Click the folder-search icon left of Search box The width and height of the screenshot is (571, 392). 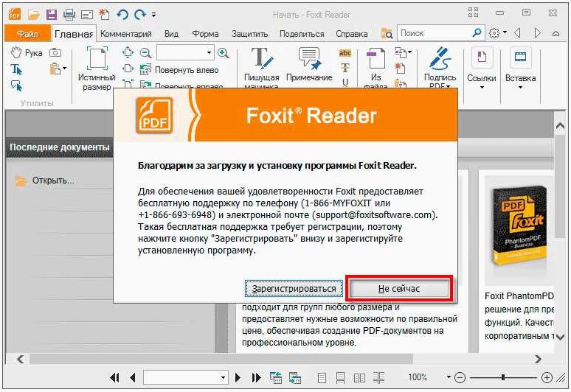tap(387, 33)
